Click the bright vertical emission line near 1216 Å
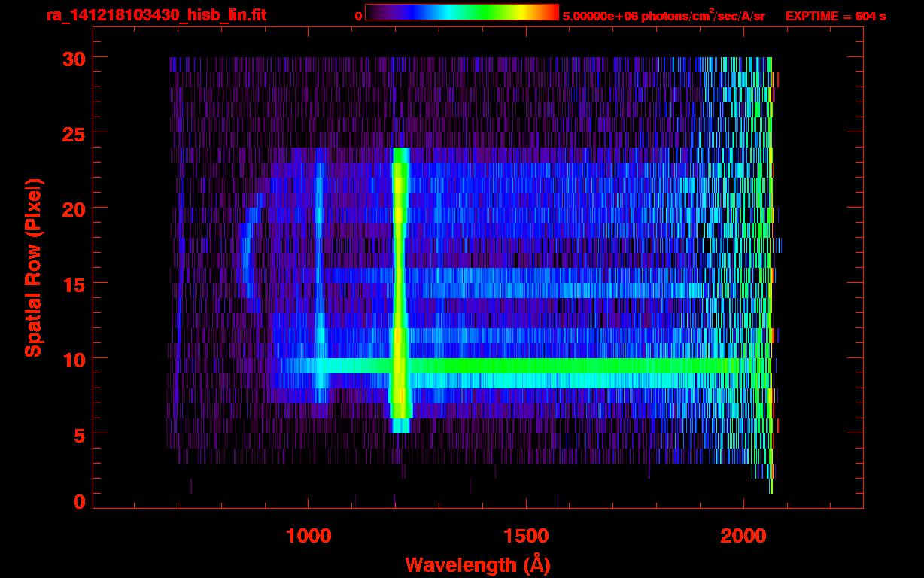Screen dimensions: 924x578 point(400,290)
